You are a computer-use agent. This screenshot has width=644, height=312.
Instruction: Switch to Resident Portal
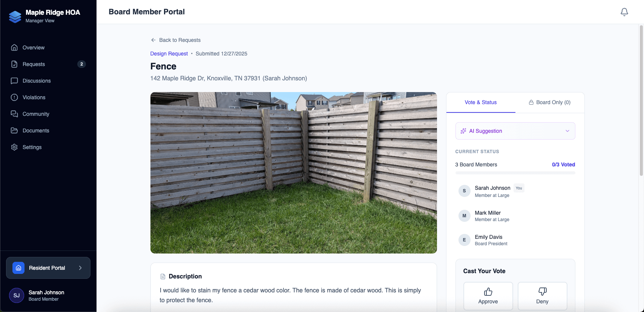tap(48, 268)
